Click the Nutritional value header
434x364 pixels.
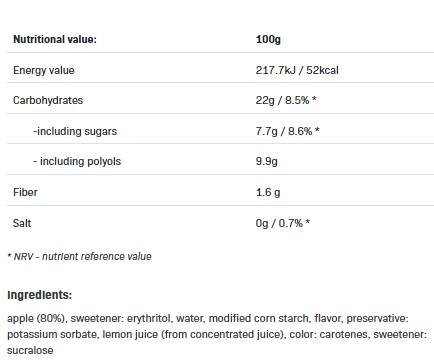point(55,39)
